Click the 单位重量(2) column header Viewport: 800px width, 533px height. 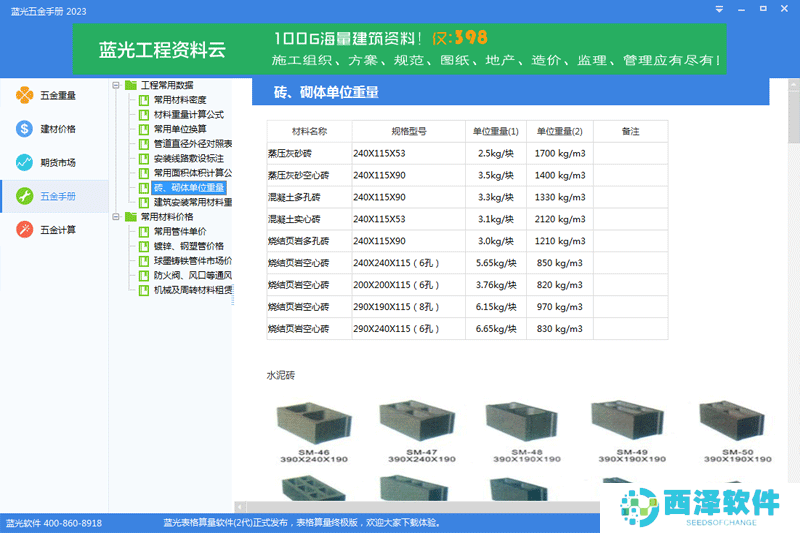click(560, 132)
